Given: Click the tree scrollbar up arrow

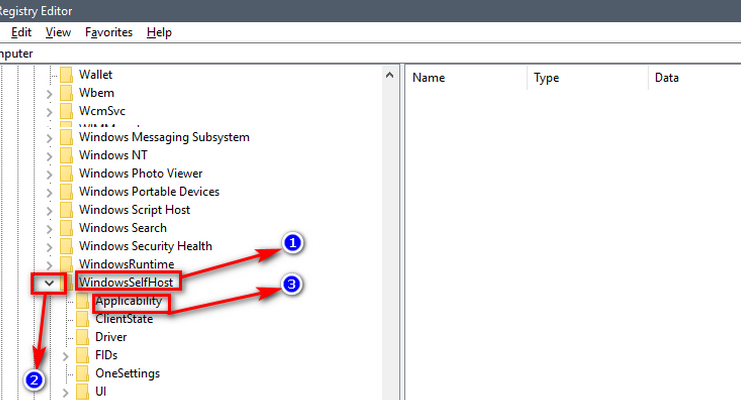Looking at the screenshot, I should pos(389,75).
